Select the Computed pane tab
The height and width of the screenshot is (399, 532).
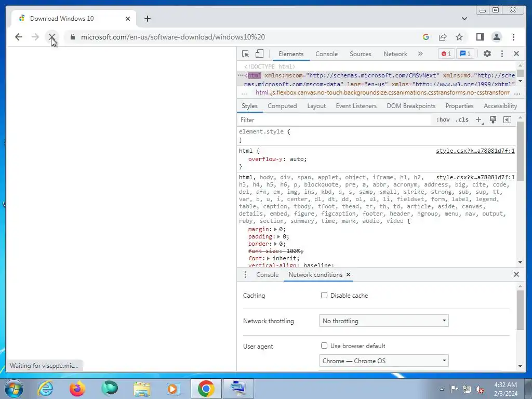pos(282,106)
